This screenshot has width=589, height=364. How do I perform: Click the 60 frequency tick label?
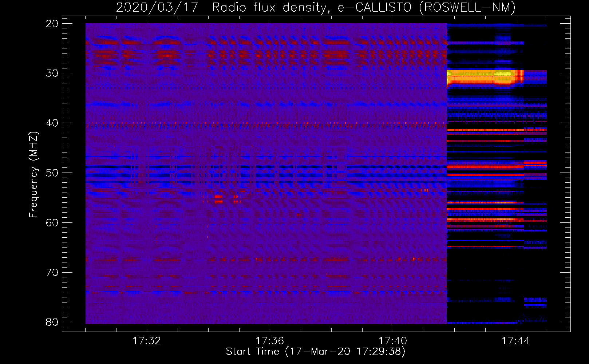click(52, 222)
